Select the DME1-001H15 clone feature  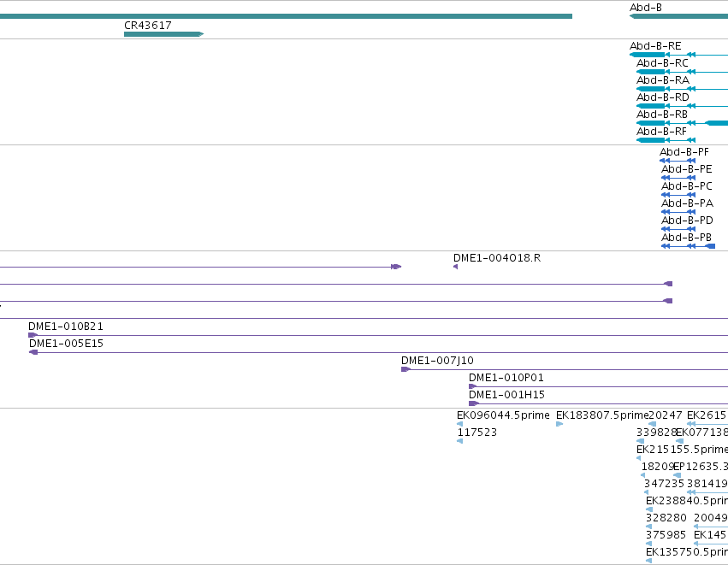tap(599, 404)
